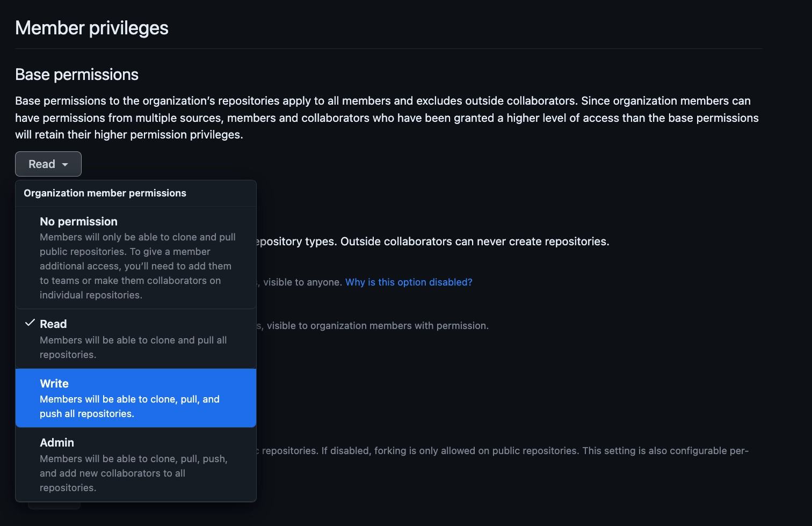This screenshot has height=526, width=812.
Task: Click the 'Organization member permissions' menu header
Action: click(105, 193)
